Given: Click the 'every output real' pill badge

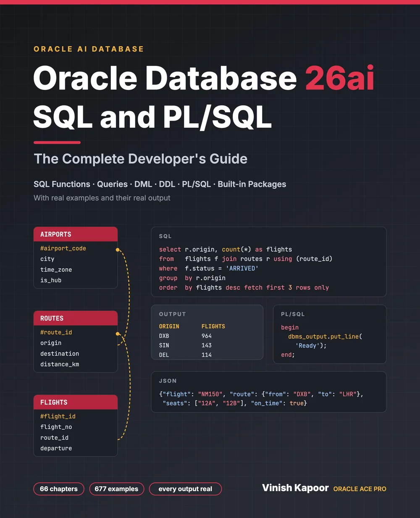Looking at the screenshot, I should (185, 489).
